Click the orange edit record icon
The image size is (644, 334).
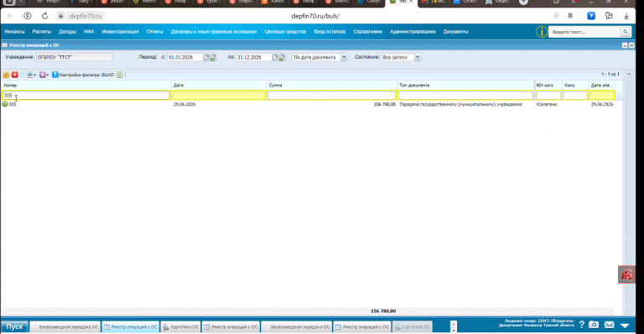tap(6, 75)
